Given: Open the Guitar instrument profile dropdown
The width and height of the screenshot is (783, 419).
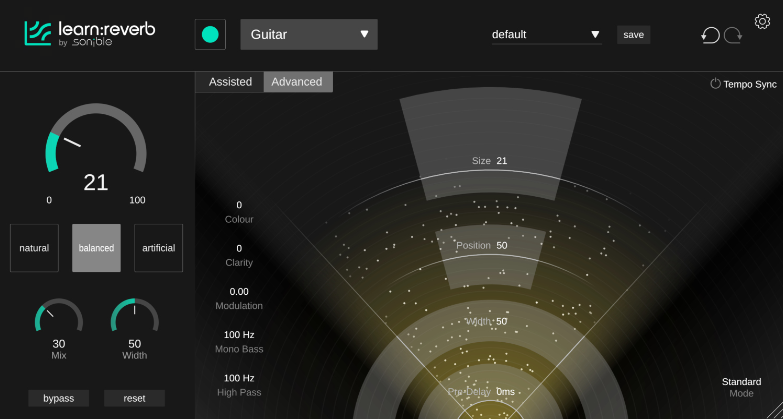Looking at the screenshot, I should pos(309,34).
